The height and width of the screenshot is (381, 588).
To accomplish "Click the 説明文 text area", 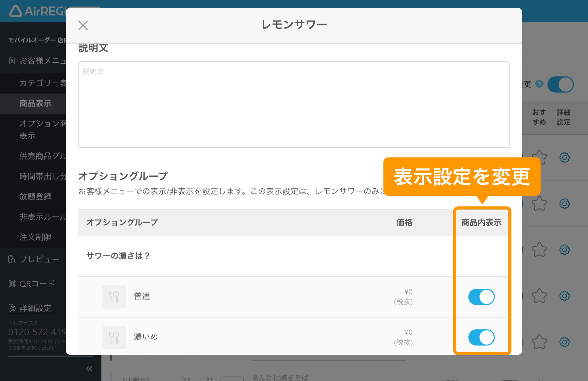I will point(294,104).
